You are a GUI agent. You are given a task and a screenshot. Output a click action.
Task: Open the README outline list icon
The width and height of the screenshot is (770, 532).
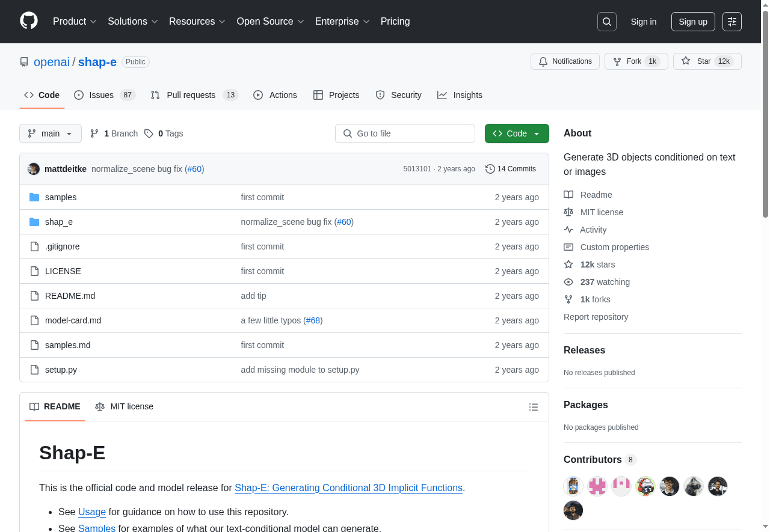click(533, 407)
